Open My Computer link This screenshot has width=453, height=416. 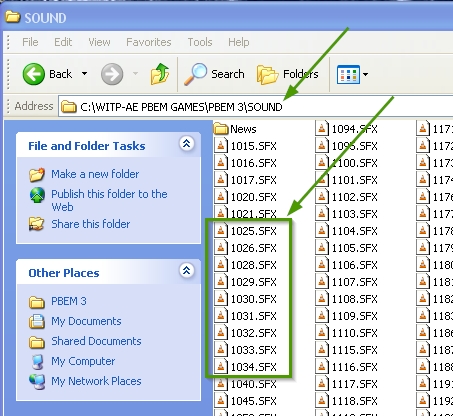[x=83, y=361]
